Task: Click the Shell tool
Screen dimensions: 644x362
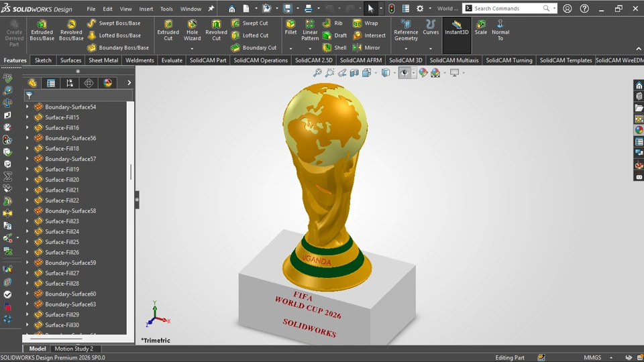Action: [x=335, y=48]
